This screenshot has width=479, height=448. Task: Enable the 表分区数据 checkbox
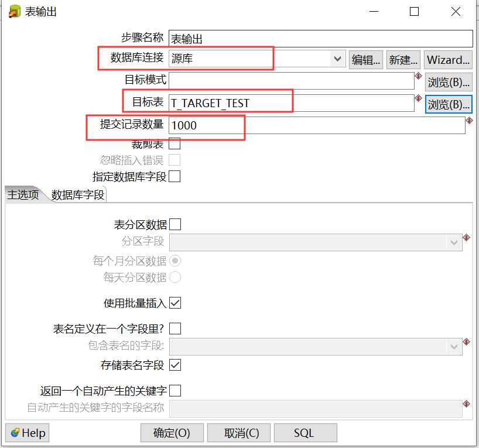175,224
